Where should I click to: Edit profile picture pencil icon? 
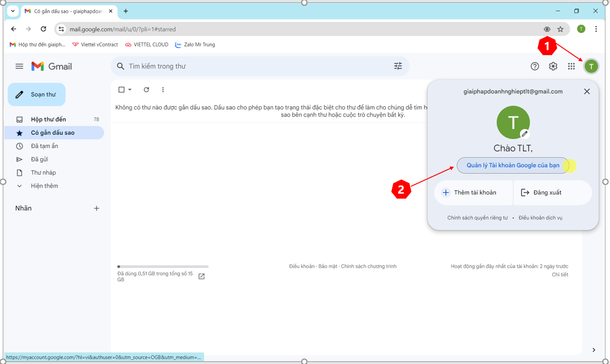525,134
